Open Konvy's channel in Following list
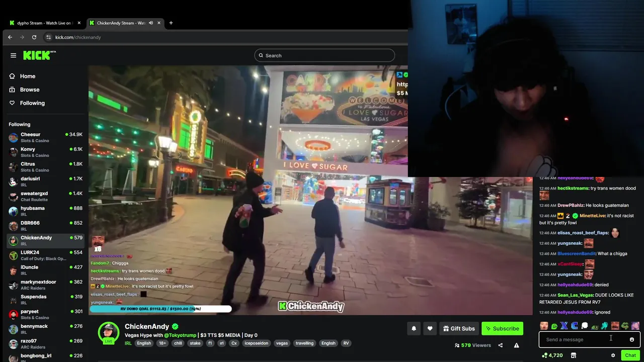The width and height of the screenshot is (644, 362). click(x=45, y=152)
